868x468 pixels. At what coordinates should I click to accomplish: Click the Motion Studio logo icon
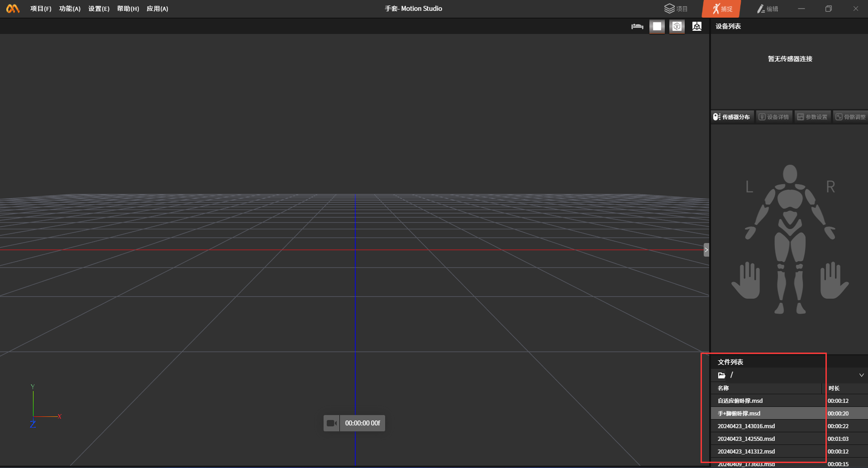coord(13,9)
